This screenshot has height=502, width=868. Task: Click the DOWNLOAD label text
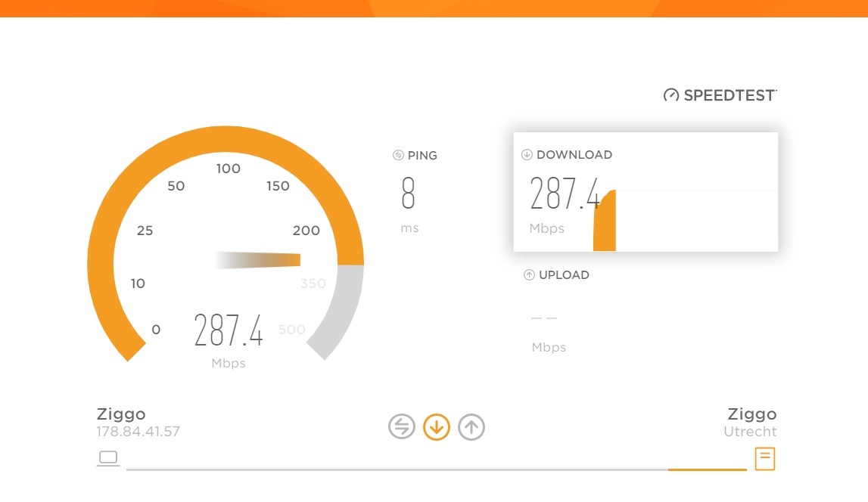point(574,155)
